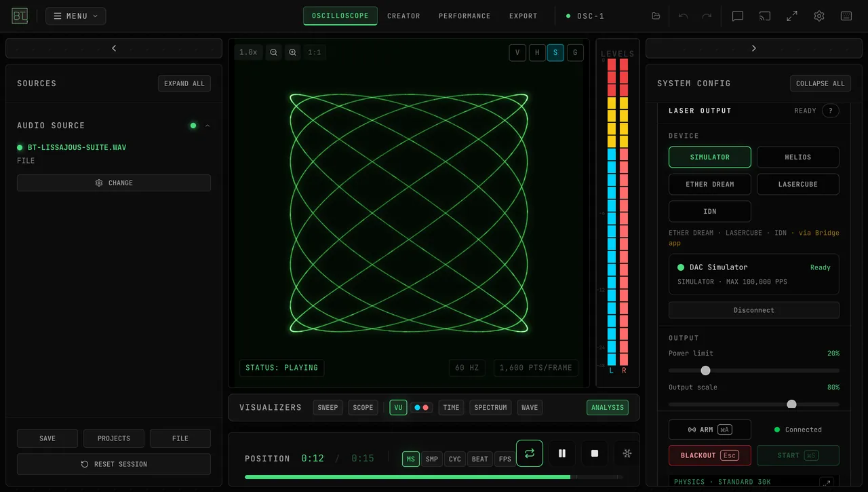The height and width of the screenshot is (492, 868).
Task: Adjust the Power limit slider handle
Action: pyautogui.click(x=705, y=371)
